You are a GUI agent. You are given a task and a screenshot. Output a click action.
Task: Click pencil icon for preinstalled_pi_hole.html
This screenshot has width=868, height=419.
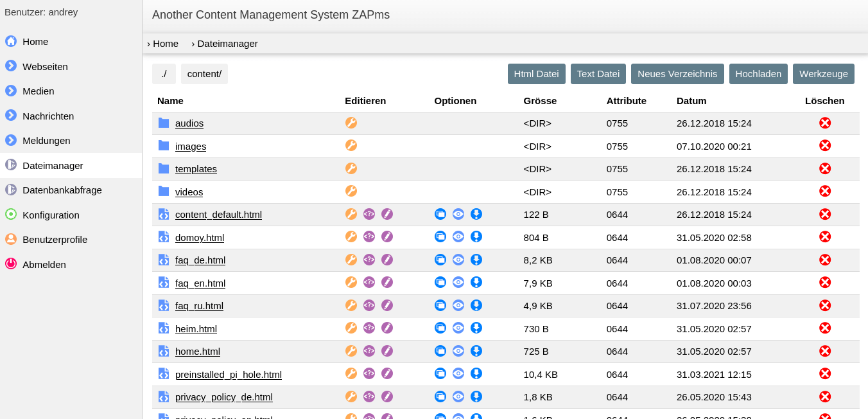(387, 373)
